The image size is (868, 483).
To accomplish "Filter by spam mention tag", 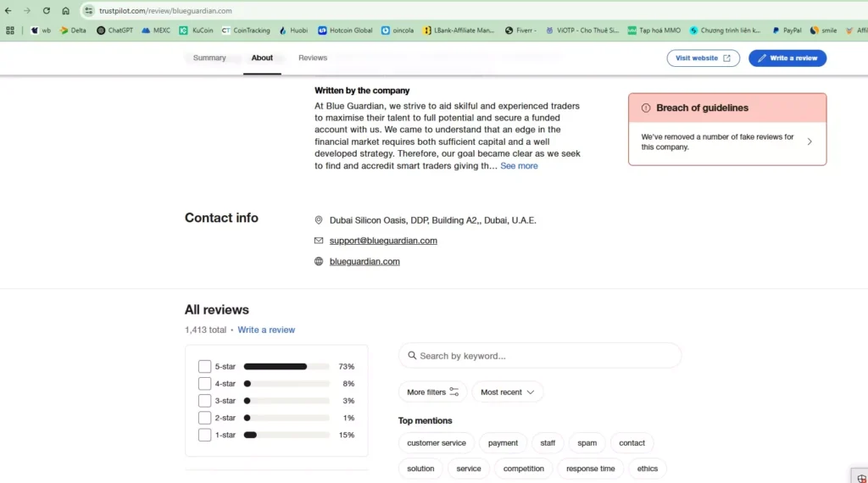I will [587, 442].
